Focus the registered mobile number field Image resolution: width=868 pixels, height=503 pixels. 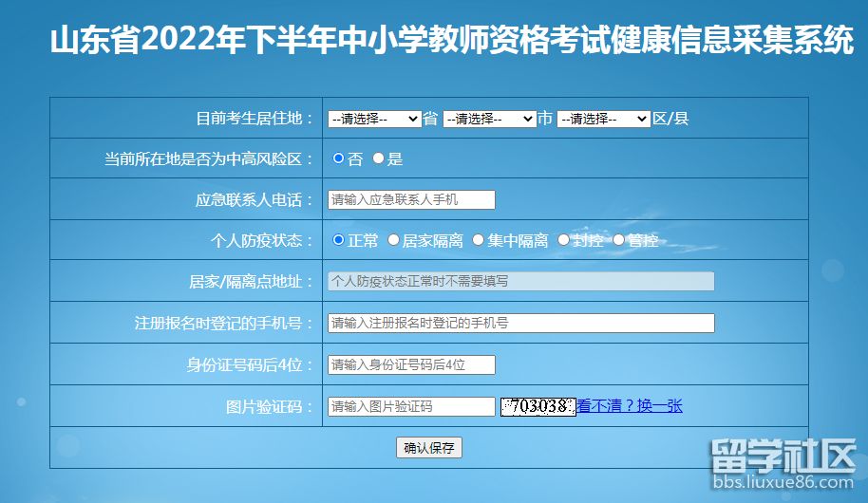click(520, 323)
